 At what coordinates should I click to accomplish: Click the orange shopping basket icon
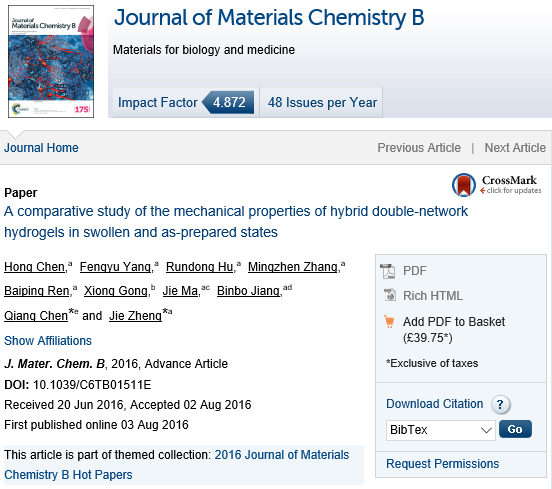click(x=389, y=321)
